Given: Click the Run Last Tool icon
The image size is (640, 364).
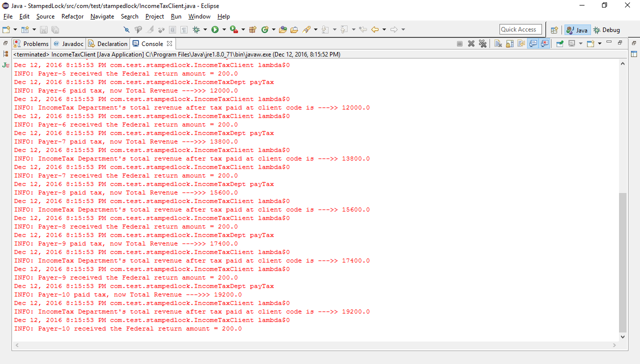Looking at the screenshot, I should [233, 30].
